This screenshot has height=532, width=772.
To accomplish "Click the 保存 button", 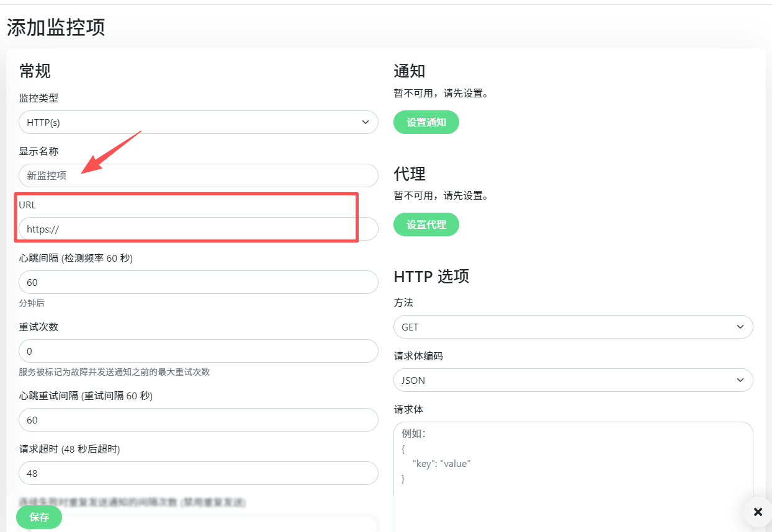I will coord(39,517).
